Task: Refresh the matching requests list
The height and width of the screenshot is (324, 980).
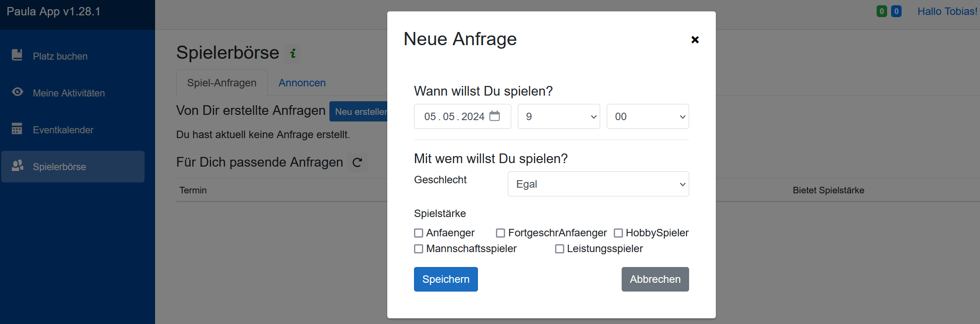Action: tap(357, 163)
